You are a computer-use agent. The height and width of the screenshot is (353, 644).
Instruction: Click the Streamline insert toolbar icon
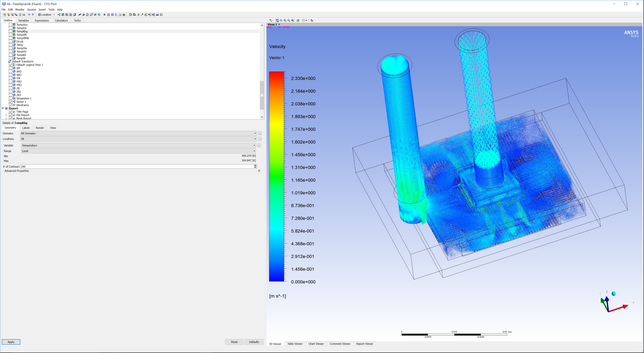67,15
